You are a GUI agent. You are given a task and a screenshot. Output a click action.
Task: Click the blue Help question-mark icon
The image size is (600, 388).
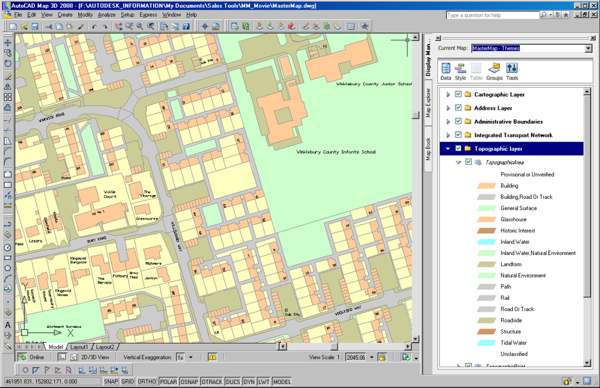(186, 26)
